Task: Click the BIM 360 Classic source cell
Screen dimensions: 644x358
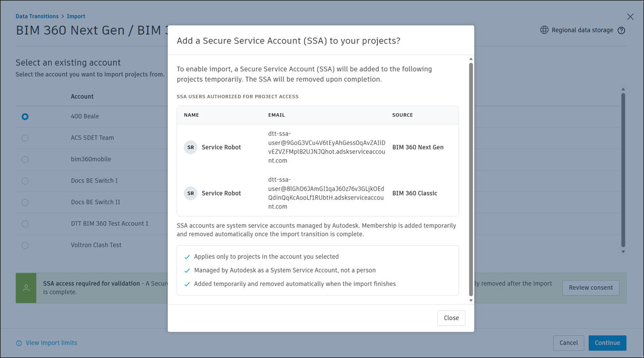Action: coord(415,193)
